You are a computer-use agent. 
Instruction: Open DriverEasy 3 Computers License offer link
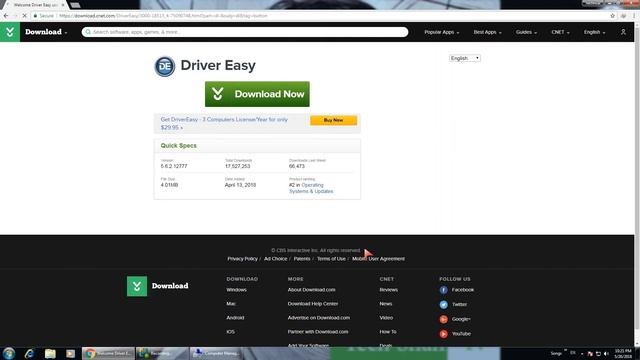pyautogui.click(x=224, y=123)
